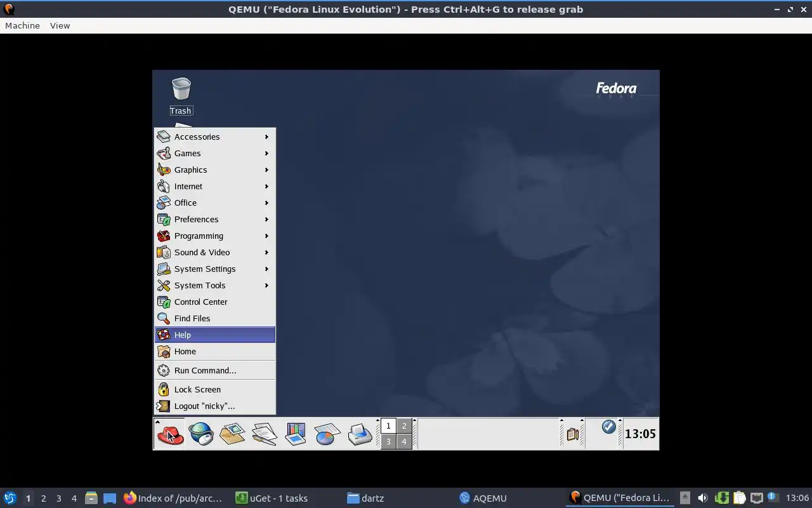Click QEMU Fedora taskbar entry
The image size is (812, 508).
click(620, 498)
